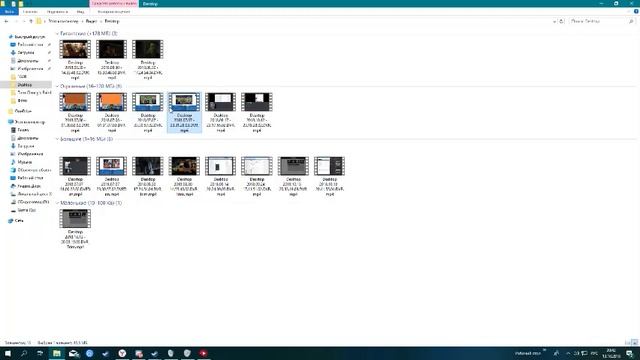The image size is (640, 360).
Task: Open Документы under Quick access
Action: coord(28,61)
